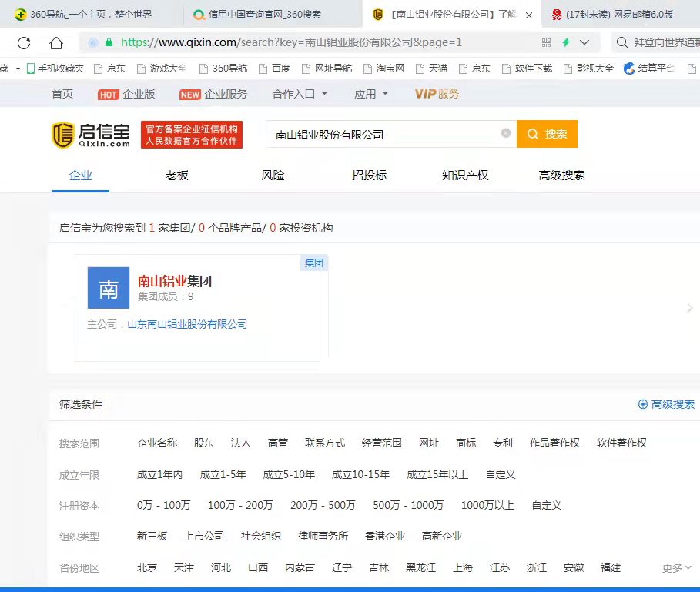Screen dimensions: 700x592
Task: Filter by province 上海
Action: click(x=463, y=567)
